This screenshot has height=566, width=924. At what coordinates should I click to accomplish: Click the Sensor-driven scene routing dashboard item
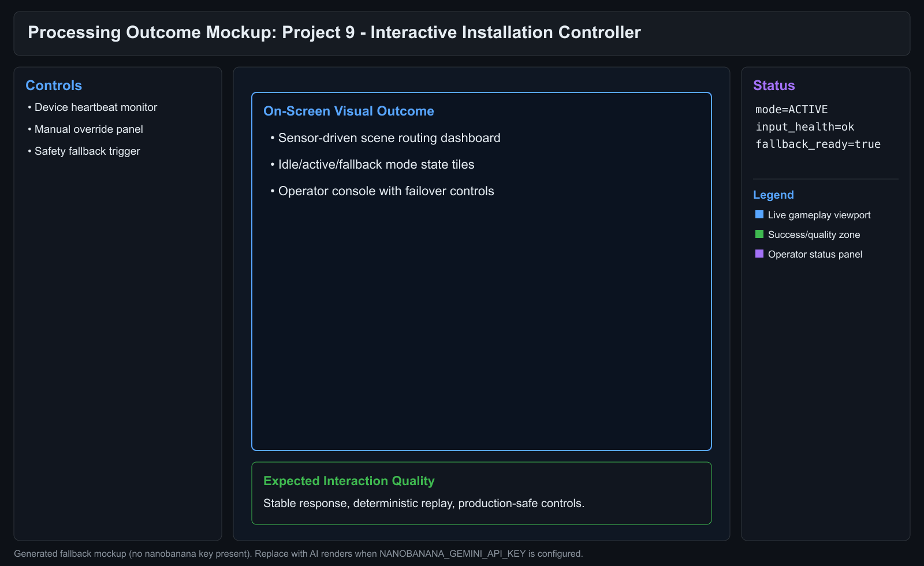pos(389,137)
